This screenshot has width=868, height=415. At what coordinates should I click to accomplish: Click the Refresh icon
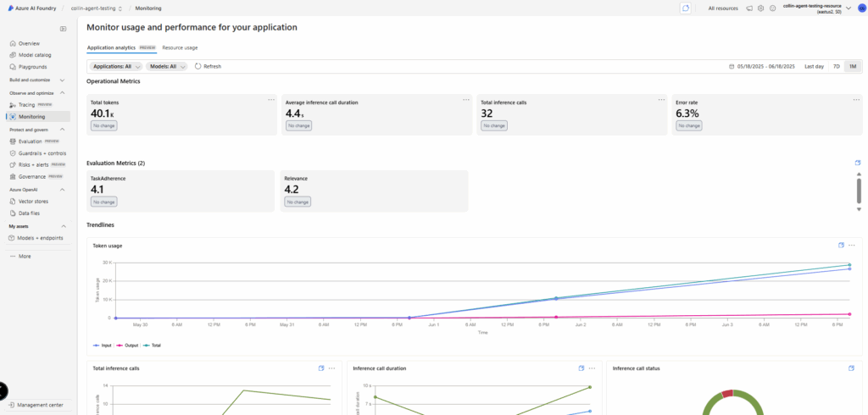[198, 66]
